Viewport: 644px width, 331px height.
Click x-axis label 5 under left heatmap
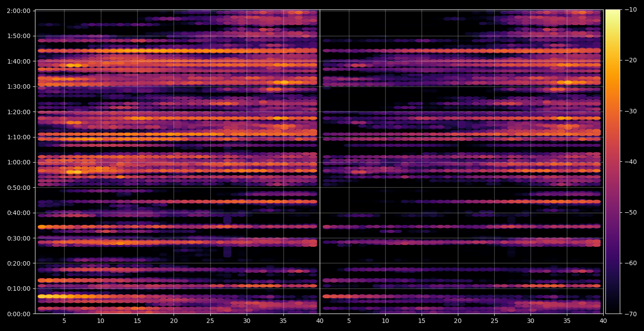coord(64,321)
